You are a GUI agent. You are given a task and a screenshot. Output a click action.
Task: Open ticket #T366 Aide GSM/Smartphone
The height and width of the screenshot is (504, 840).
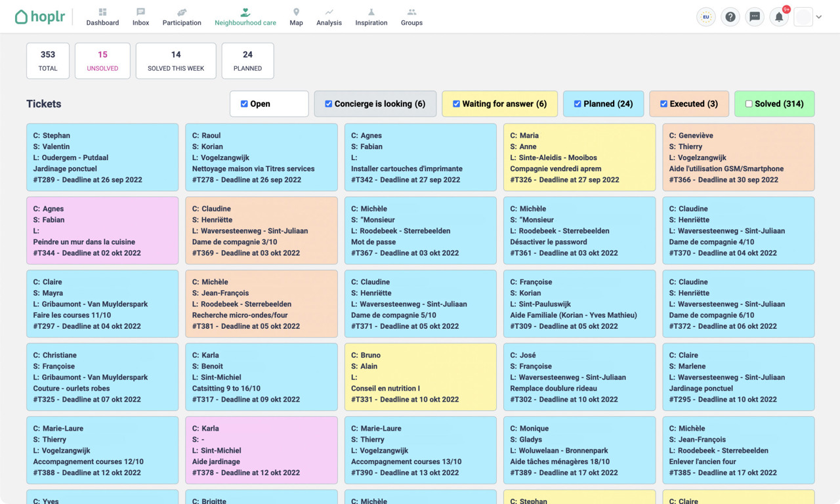coord(739,157)
